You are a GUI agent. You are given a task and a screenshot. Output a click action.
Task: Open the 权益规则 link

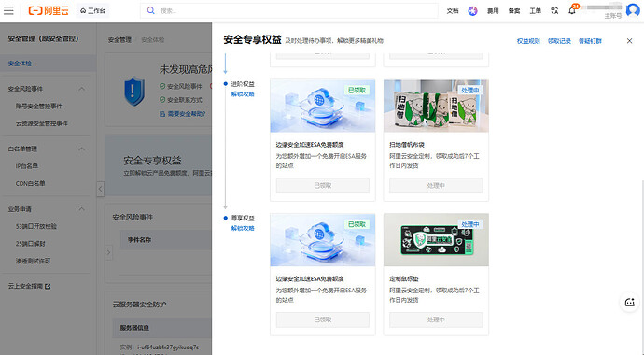coord(528,41)
